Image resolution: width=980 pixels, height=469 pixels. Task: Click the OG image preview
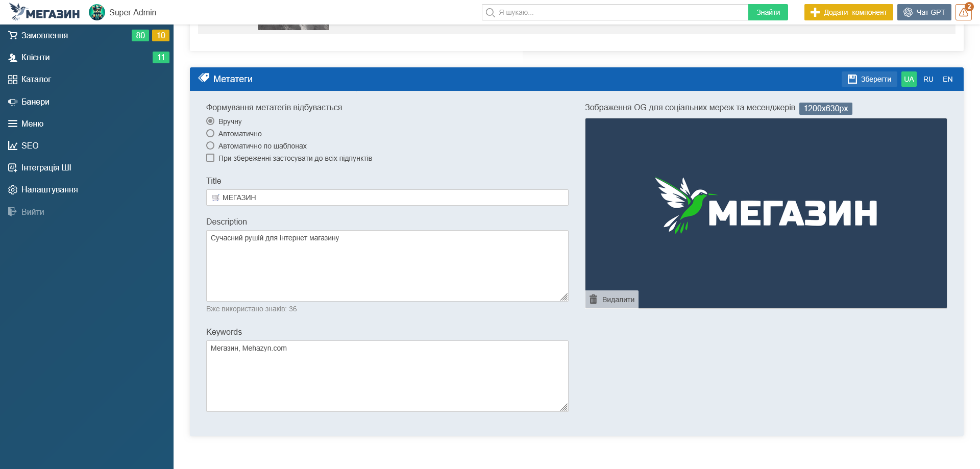(x=766, y=213)
